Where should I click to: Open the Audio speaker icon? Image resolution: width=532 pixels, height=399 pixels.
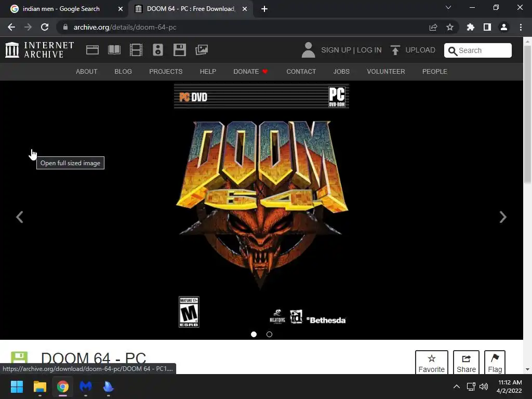(x=158, y=50)
